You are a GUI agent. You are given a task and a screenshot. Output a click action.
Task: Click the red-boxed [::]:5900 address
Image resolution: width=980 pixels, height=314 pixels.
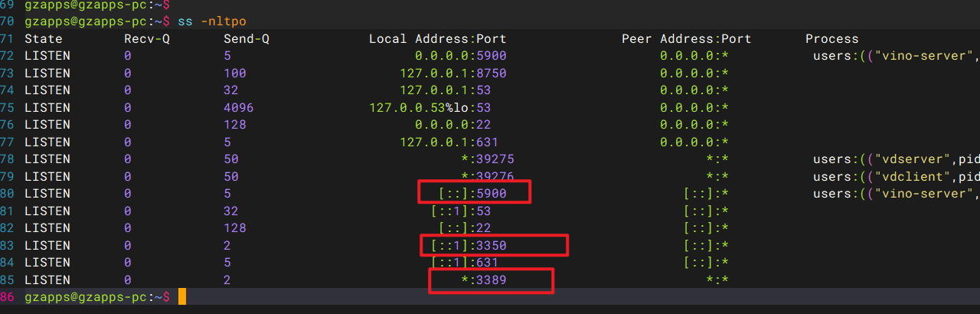click(x=472, y=194)
